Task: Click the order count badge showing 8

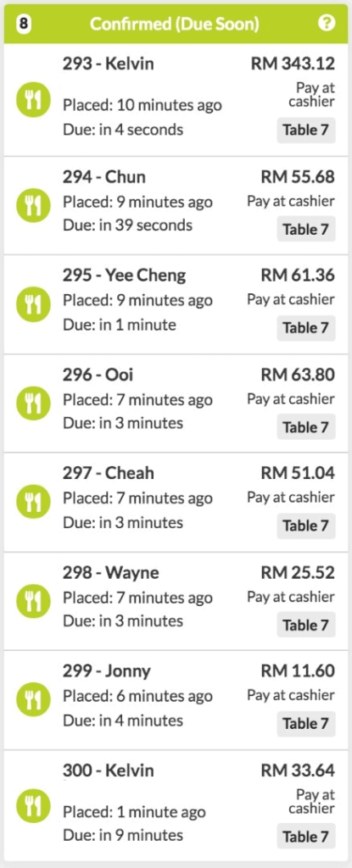Action: (23, 24)
